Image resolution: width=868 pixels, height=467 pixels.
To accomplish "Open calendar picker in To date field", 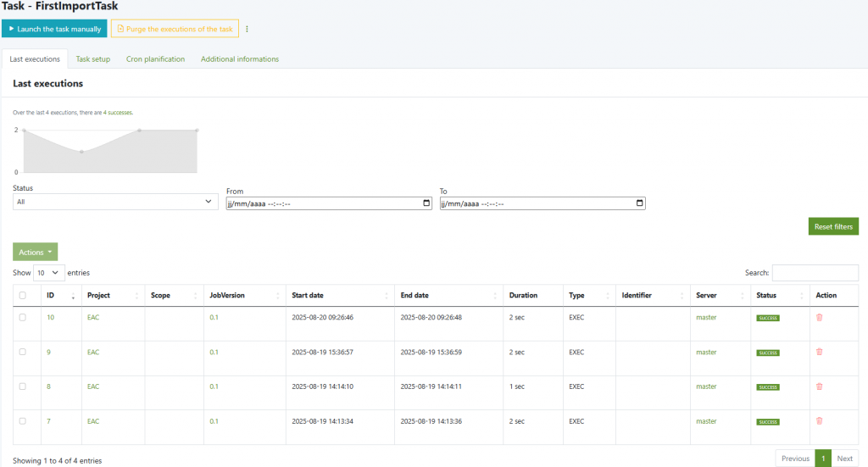I will click(x=639, y=203).
